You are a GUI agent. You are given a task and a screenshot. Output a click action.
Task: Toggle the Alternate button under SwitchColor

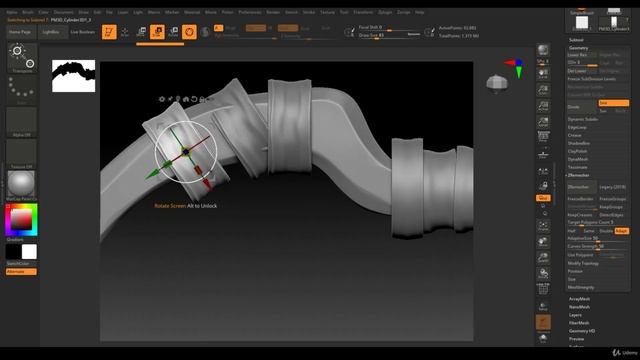click(21, 272)
